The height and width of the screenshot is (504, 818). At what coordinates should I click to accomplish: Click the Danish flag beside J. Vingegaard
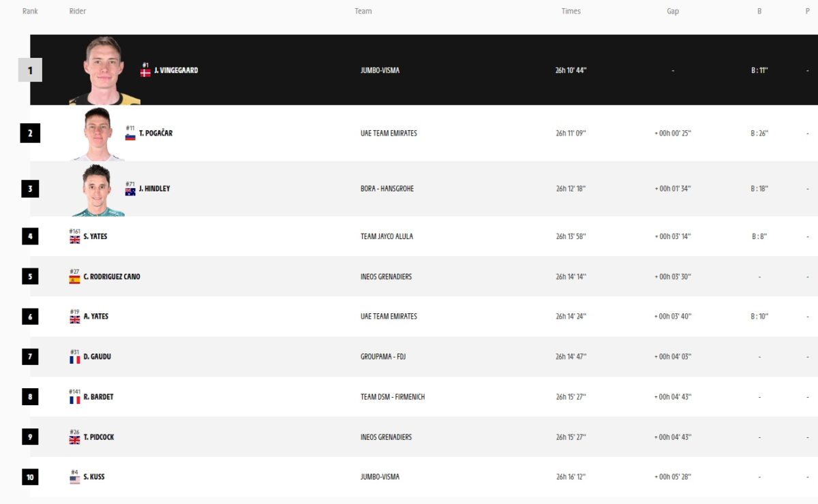click(145, 72)
